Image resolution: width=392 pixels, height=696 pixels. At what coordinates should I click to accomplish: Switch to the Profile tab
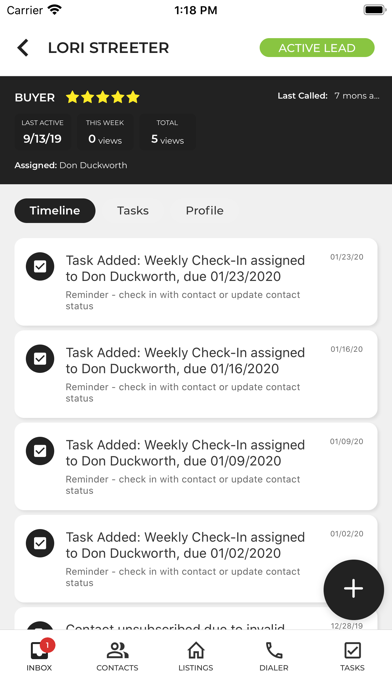[204, 210]
